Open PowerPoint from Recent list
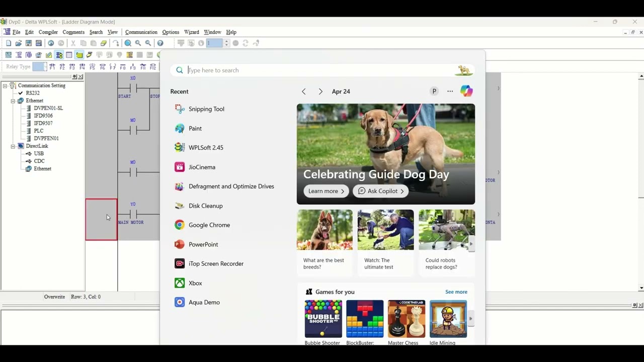Viewport: 644px width, 362px height. pyautogui.click(x=196, y=244)
